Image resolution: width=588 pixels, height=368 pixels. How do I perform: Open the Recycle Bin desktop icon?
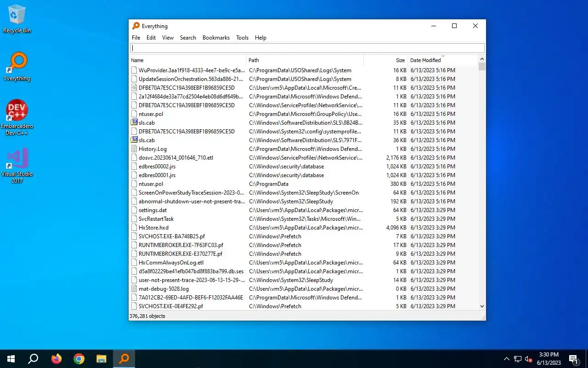click(x=17, y=19)
